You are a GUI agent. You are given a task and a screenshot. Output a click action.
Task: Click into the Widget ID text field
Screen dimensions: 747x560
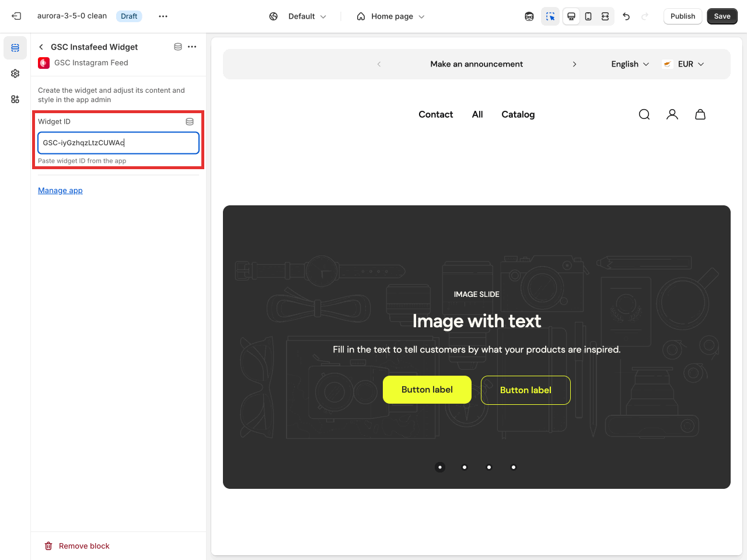[118, 143]
